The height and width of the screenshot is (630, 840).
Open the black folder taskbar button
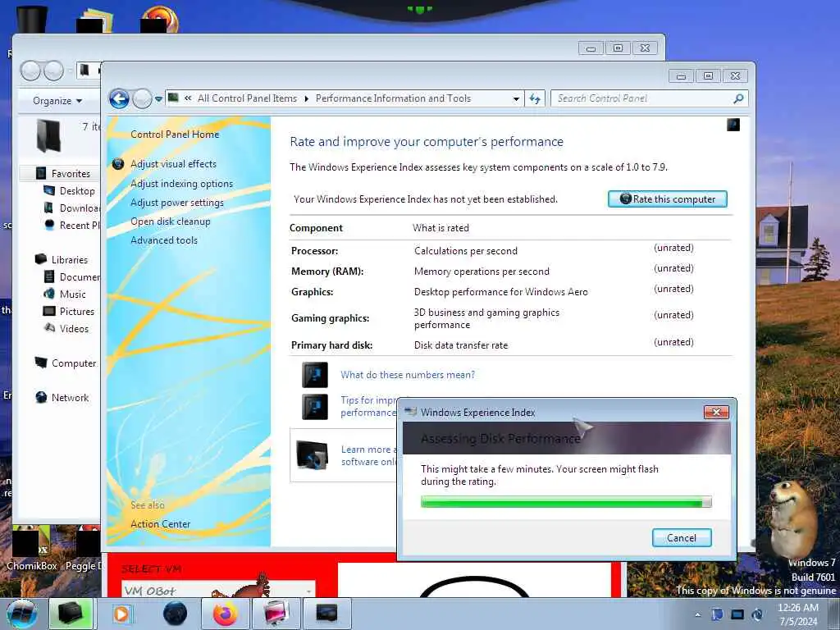71,614
